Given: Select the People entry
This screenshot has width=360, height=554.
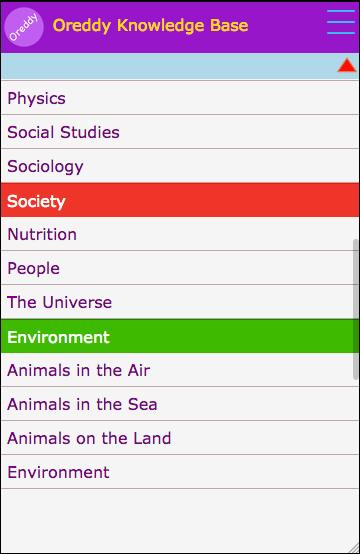Looking at the screenshot, I should pos(180,268).
